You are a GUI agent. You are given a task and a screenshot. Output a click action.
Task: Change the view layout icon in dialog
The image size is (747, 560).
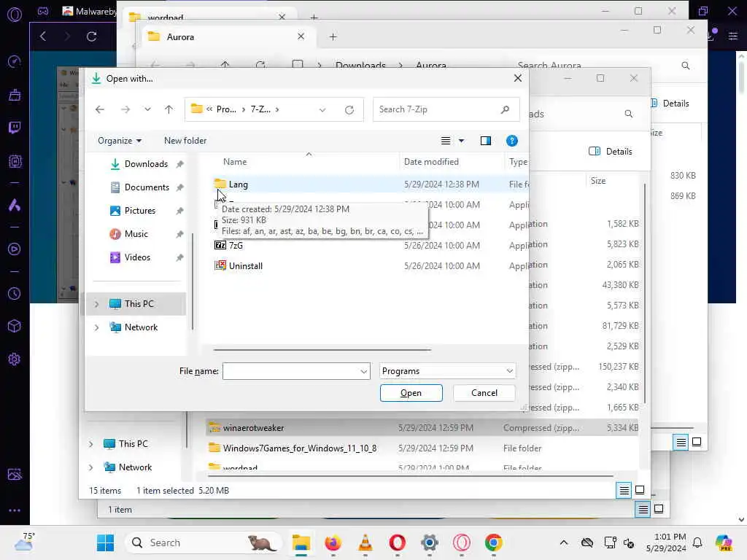coord(446,141)
